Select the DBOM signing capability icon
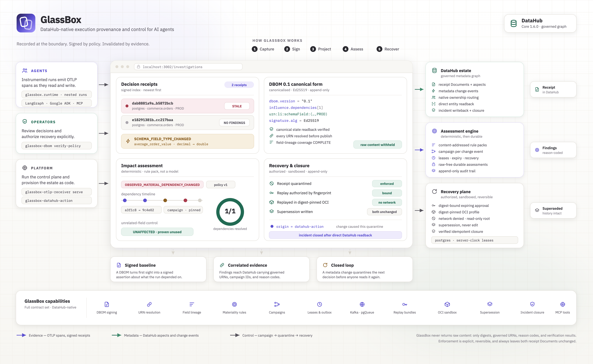 107,304
